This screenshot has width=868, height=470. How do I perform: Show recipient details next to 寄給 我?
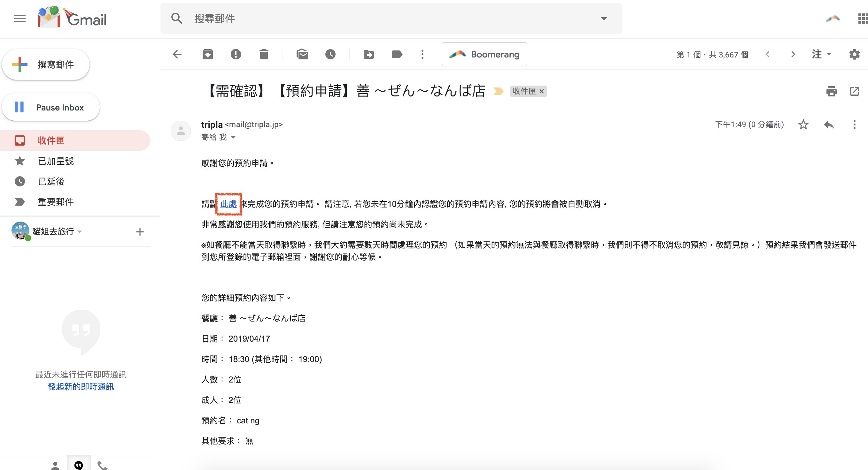[233, 137]
